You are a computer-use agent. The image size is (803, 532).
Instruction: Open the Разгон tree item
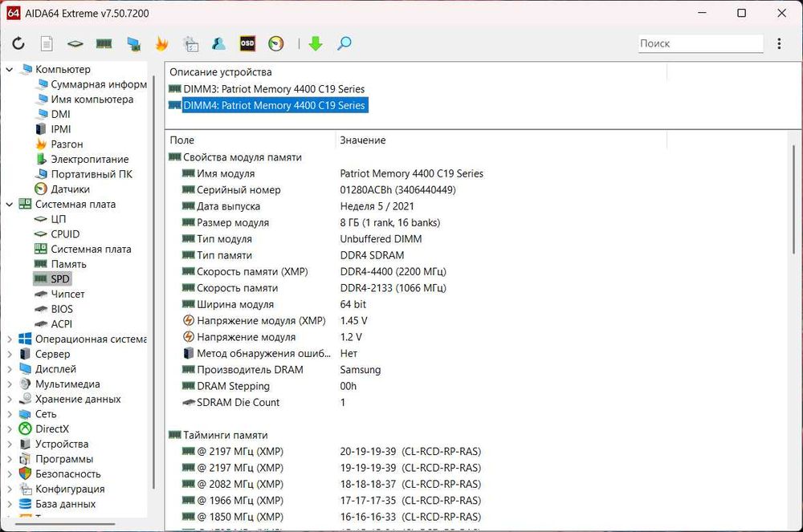click(59, 144)
